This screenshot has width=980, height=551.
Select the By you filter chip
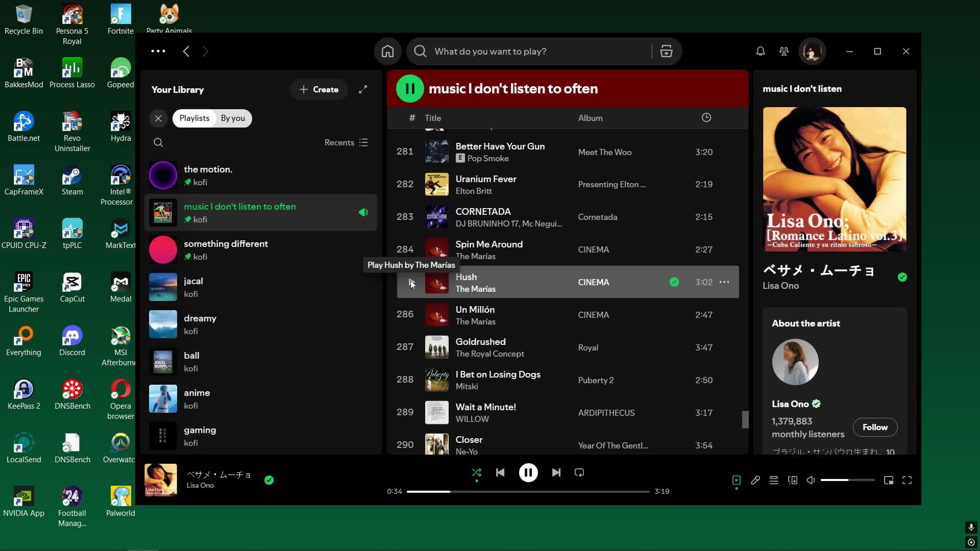pos(233,118)
